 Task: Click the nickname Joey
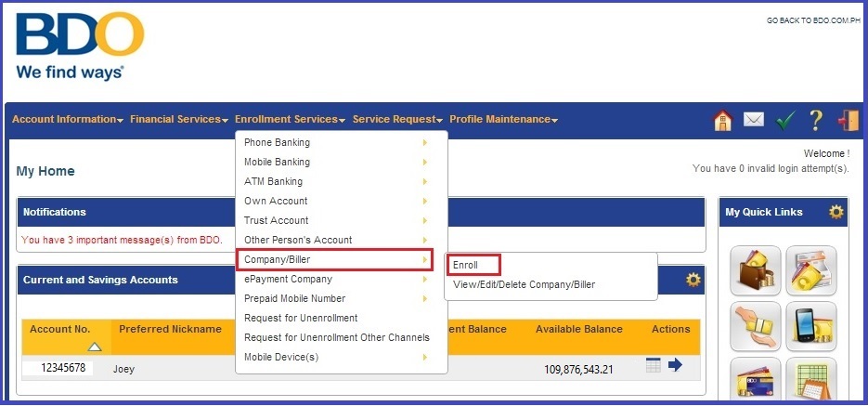point(123,369)
